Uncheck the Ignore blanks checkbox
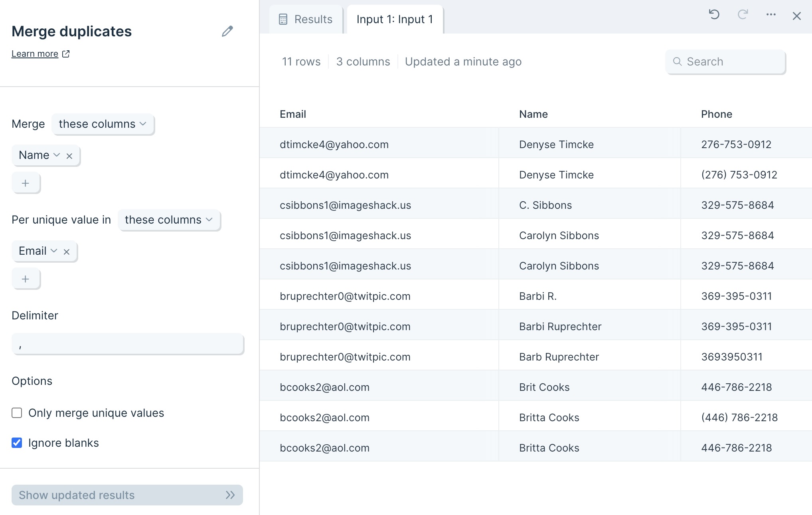 click(17, 443)
